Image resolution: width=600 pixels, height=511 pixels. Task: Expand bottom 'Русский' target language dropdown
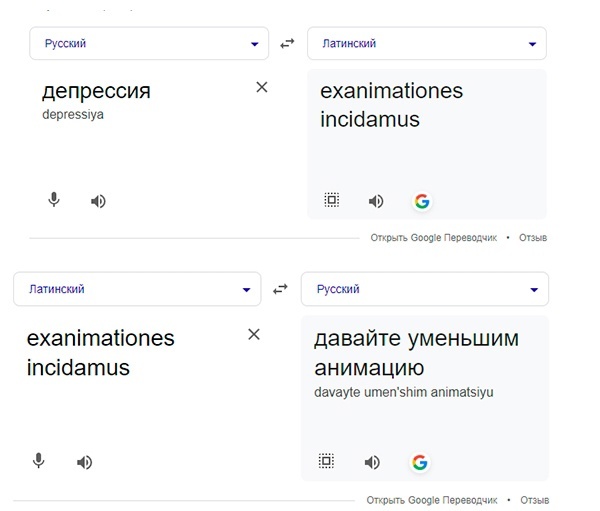coord(424,289)
